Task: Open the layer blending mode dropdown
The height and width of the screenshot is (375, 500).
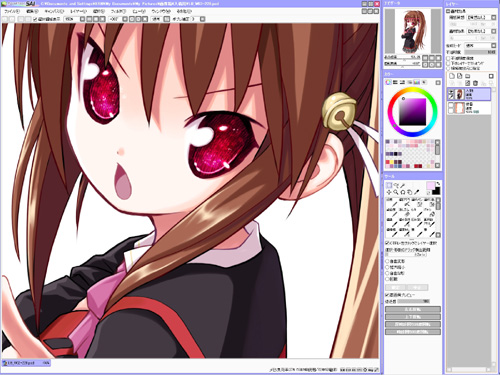Action: [493, 45]
